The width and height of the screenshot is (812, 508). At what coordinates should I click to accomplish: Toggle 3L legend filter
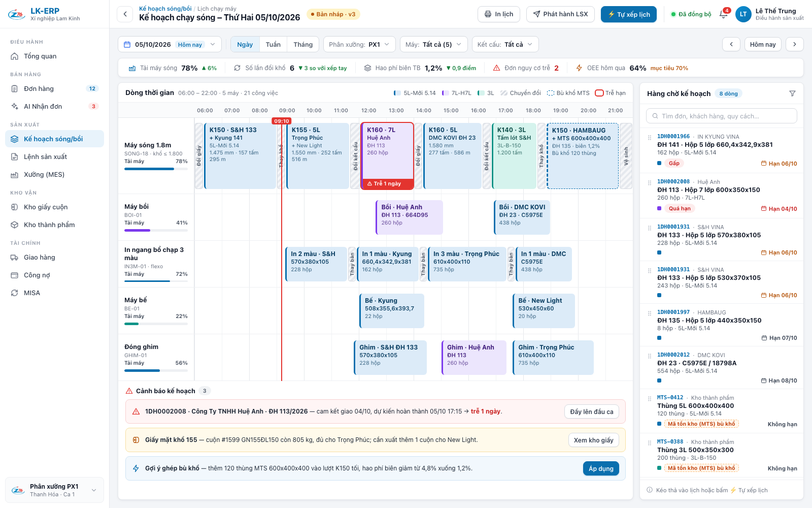point(486,93)
